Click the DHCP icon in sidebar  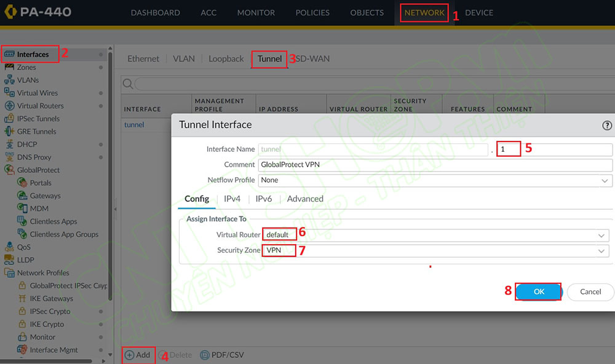(9, 144)
